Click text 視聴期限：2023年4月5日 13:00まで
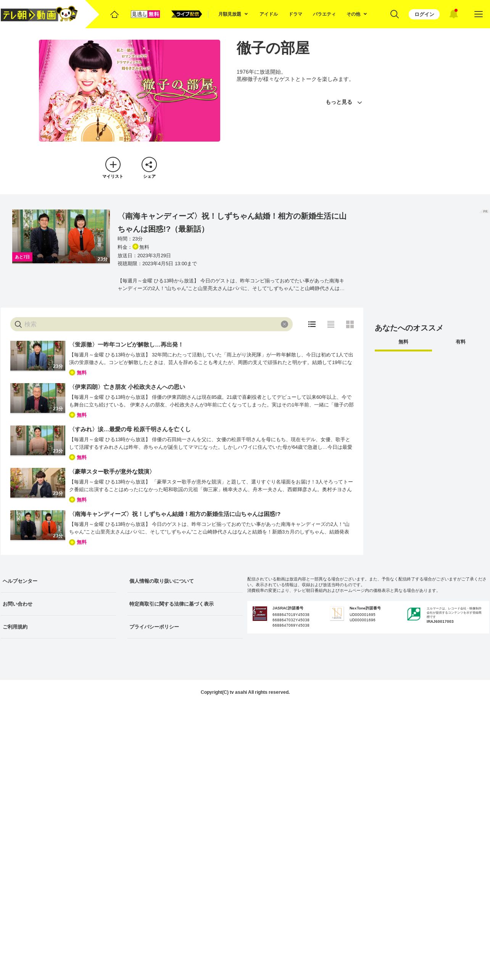490x980 pixels. (157, 264)
